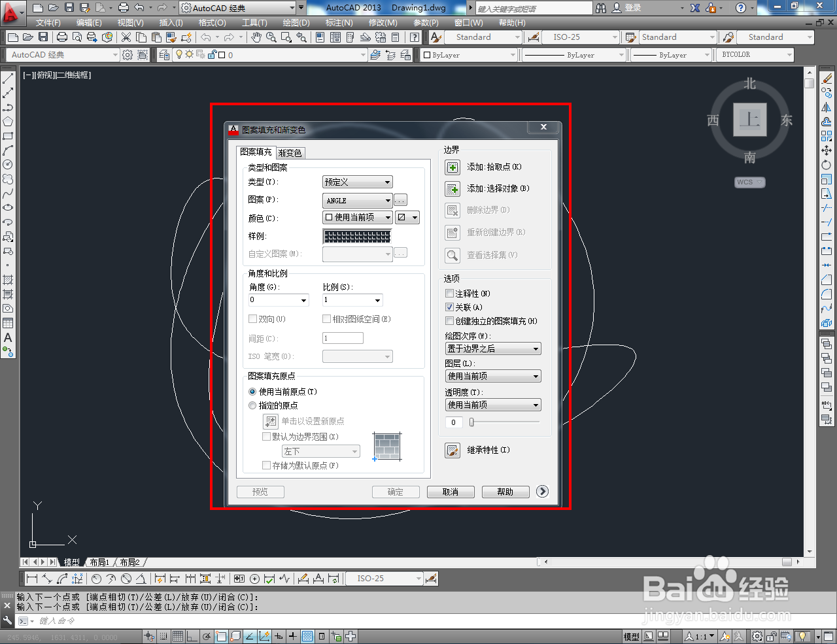837x644 pixels.
Task: Toggle the Double checkbox (双向)
Action: point(252,319)
